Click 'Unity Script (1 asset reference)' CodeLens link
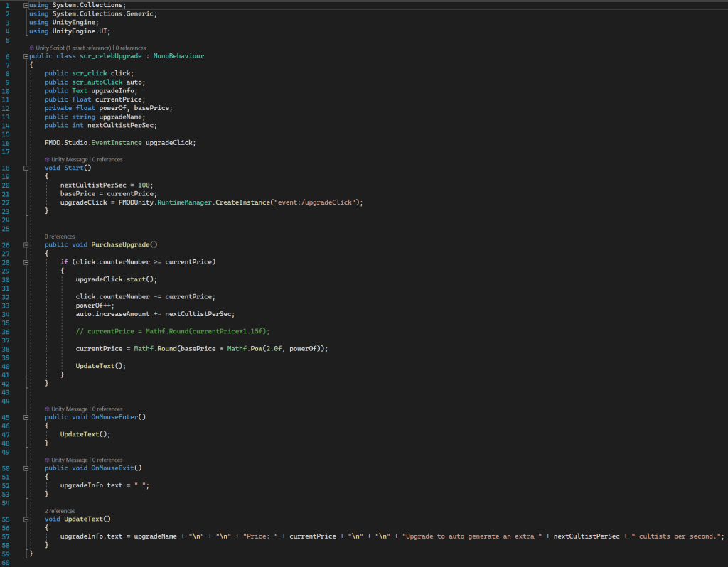 click(74, 48)
